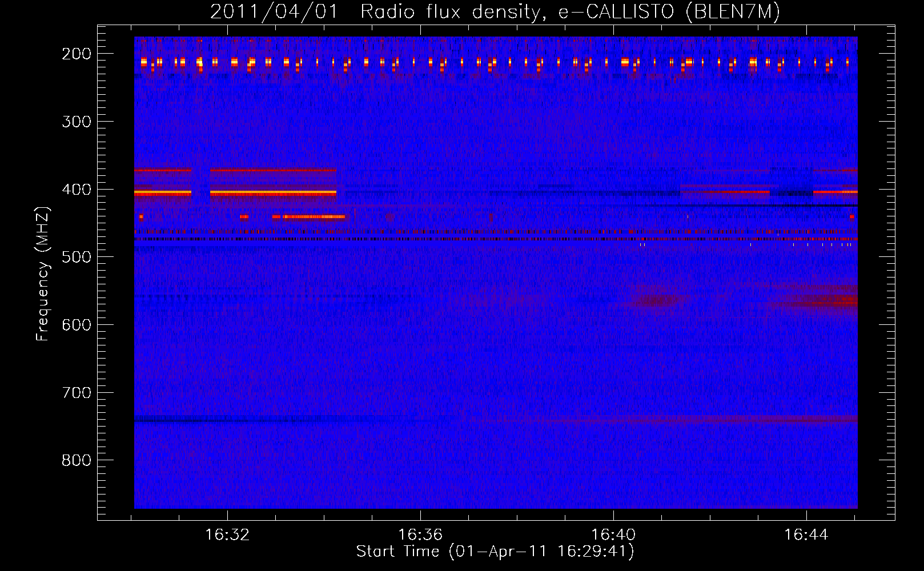Click the 600 frequency tick label
Viewport: 924px width, 571px height.
[x=77, y=325]
